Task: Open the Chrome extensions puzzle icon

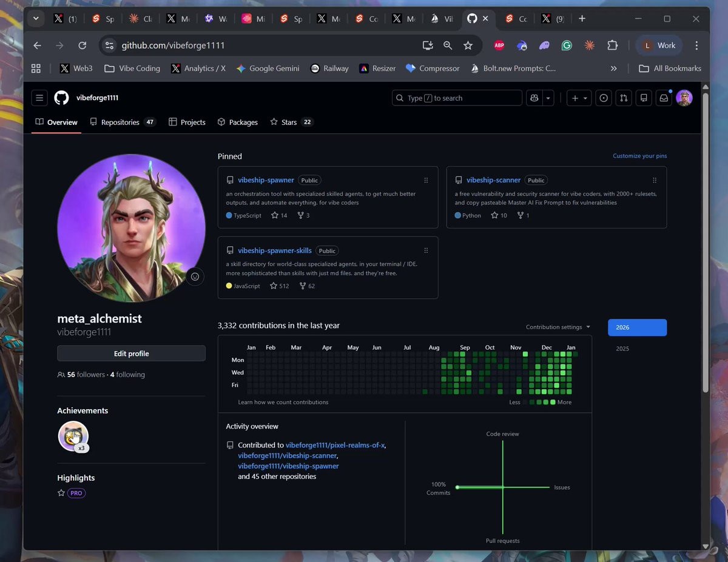Action: pos(612,45)
